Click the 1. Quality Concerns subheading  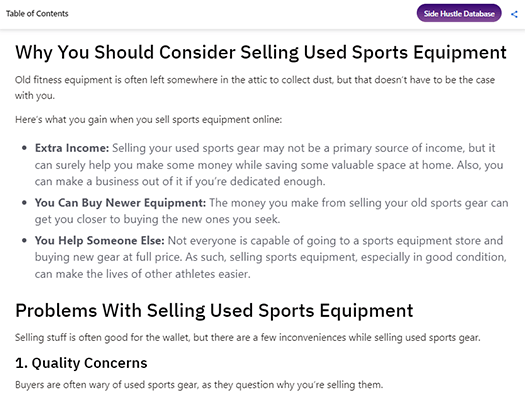click(x=81, y=363)
